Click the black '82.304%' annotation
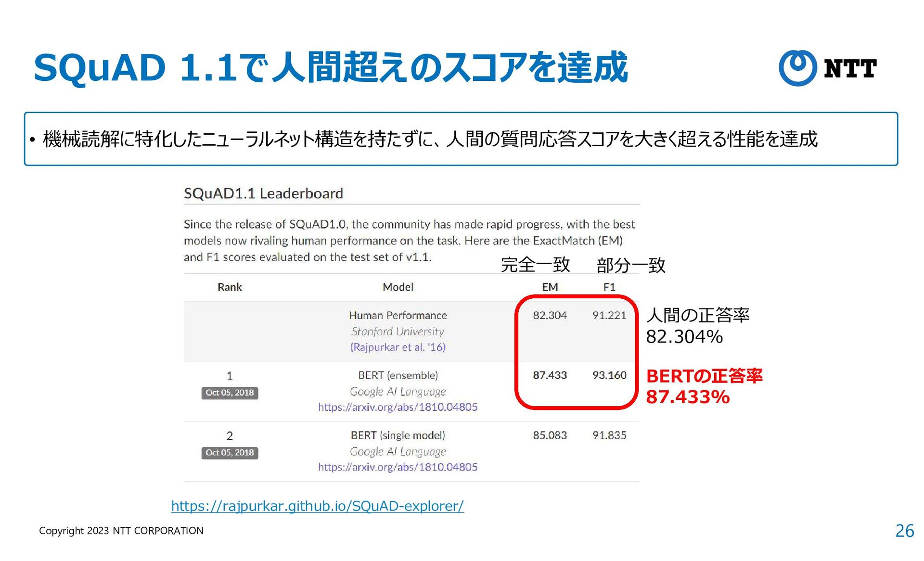Screen dimensions: 924x561 [x=684, y=337]
